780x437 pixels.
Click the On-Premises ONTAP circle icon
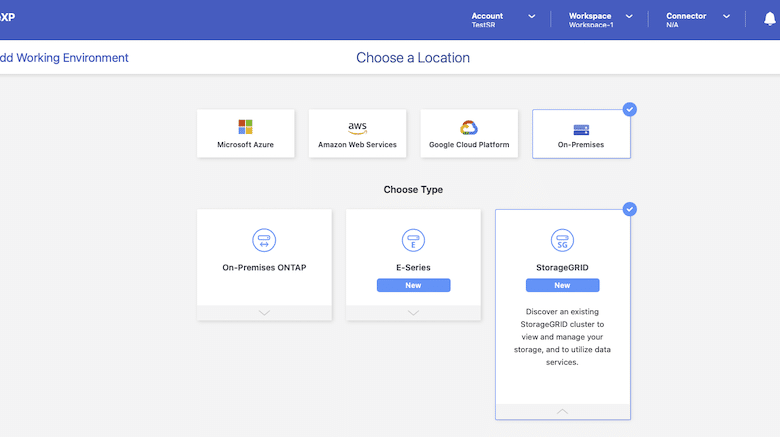(264, 240)
